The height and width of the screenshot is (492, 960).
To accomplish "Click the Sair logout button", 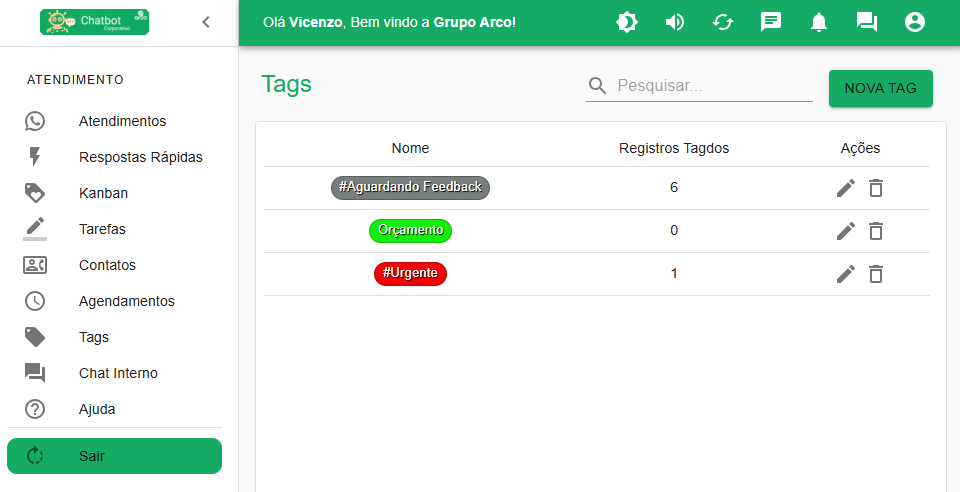I will [x=114, y=456].
